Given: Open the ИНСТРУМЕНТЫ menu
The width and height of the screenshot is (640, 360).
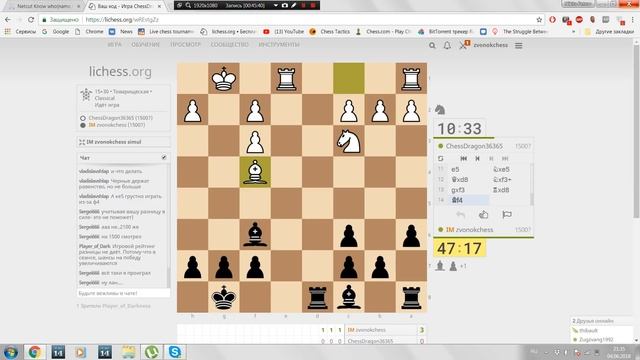Looking at the screenshot, I should [x=279, y=44].
